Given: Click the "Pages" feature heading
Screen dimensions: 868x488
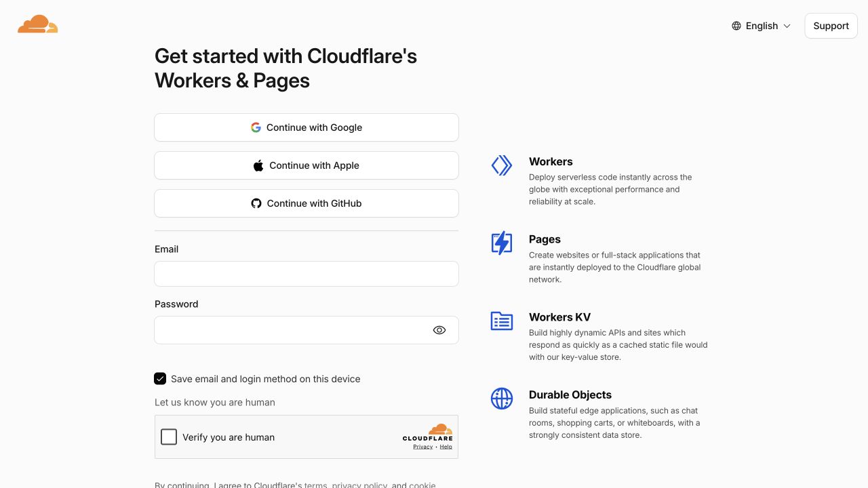Looking at the screenshot, I should pyautogui.click(x=545, y=239).
